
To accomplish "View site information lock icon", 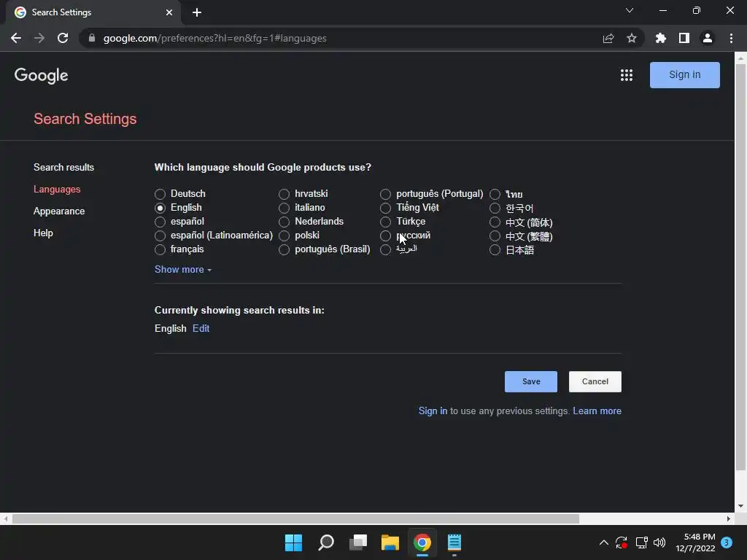I will coord(92,38).
